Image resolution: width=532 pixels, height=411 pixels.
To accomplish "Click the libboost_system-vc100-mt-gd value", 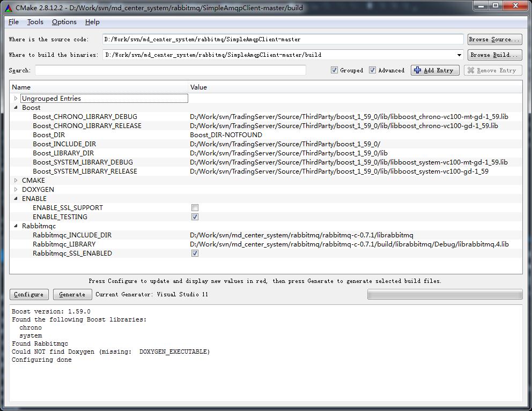I will pyautogui.click(x=349, y=162).
